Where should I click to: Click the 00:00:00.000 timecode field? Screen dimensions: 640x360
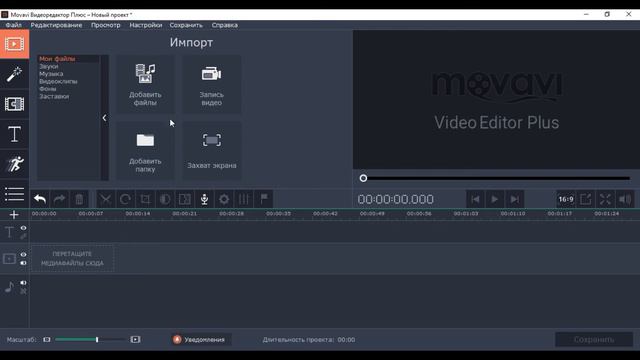click(x=396, y=199)
